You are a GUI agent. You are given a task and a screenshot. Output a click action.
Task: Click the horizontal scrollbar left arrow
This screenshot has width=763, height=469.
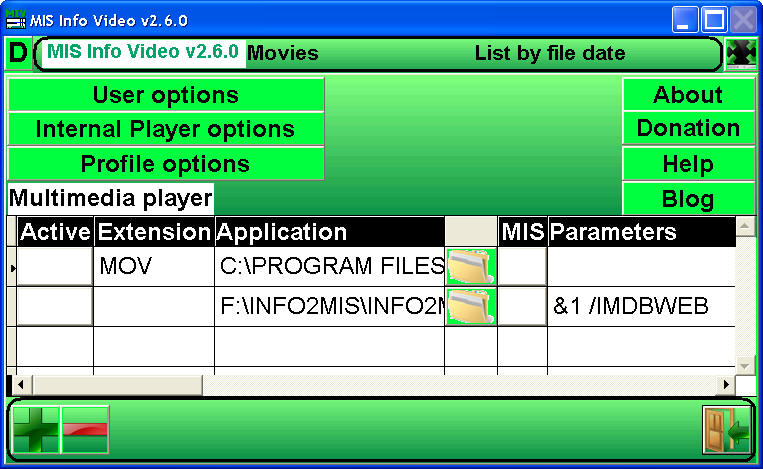click(20, 385)
